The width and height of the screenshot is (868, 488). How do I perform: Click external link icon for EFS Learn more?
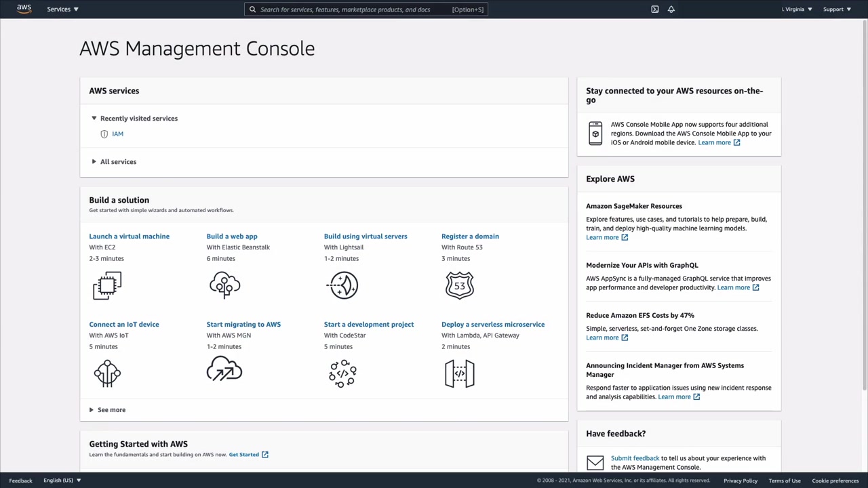[x=625, y=338]
